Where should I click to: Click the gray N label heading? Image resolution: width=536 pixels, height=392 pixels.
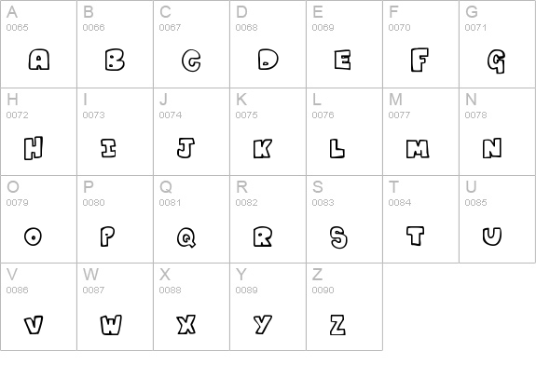tap(471, 100)
